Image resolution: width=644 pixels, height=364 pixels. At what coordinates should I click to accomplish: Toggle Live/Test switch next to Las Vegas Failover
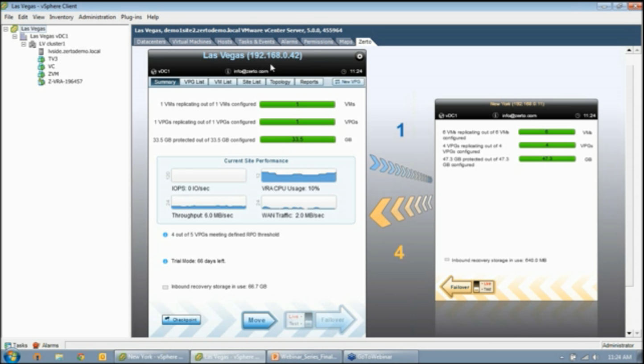click(x=308, y=320)
